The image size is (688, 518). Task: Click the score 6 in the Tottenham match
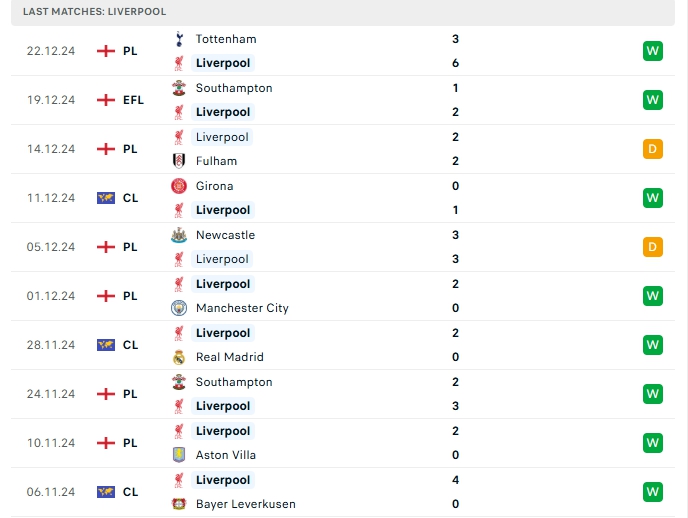pos(455,63)
